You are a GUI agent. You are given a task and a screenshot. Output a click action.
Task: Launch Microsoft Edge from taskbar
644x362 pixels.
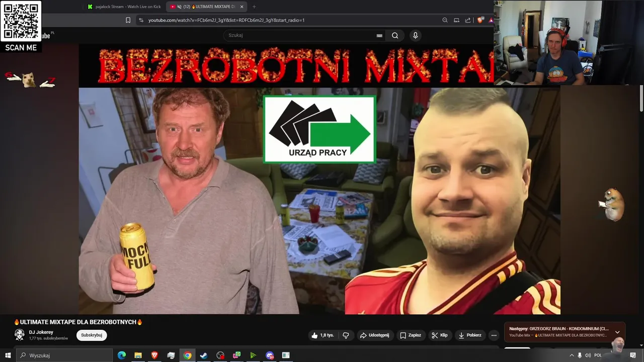122,355
